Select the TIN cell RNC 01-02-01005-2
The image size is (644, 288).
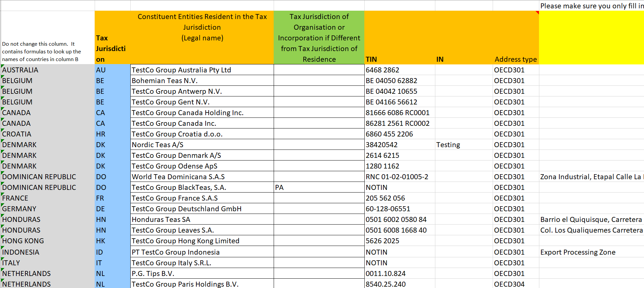399,177
